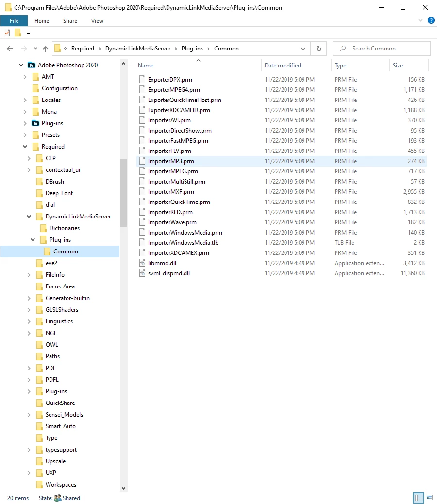Expand the CEP folder node
The width and height of the screenshot is (437, 504).
[x=29, y=158]
